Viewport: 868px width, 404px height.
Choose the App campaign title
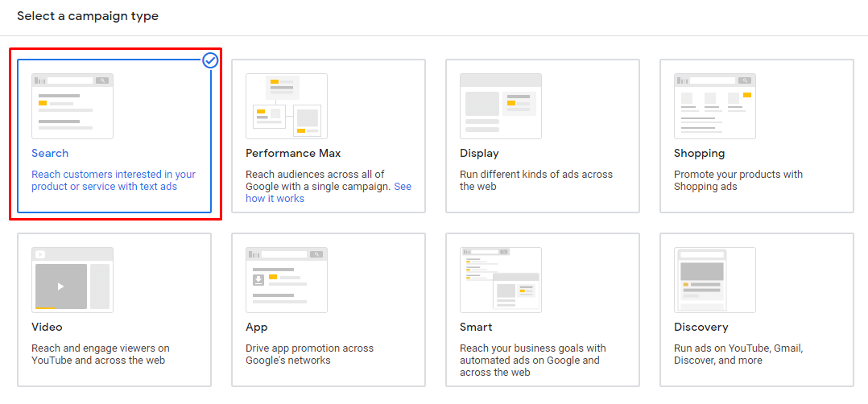coord(257,327)
